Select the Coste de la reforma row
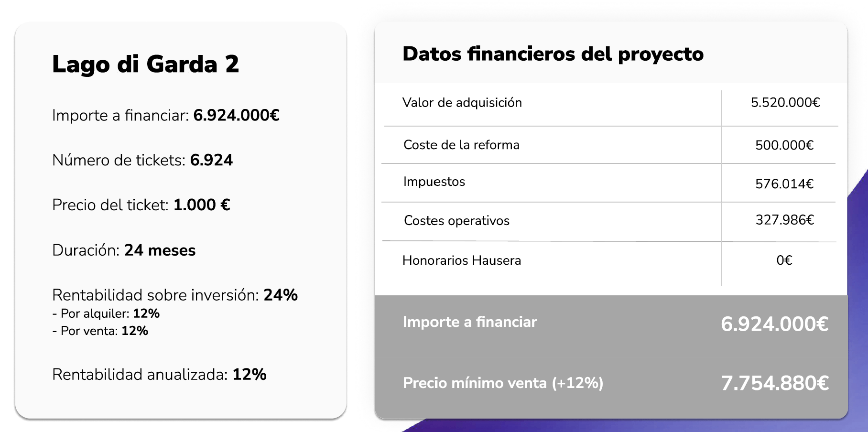Image resolution: width=868 pixels, height=432 pixels. click(x=609, y=145)
